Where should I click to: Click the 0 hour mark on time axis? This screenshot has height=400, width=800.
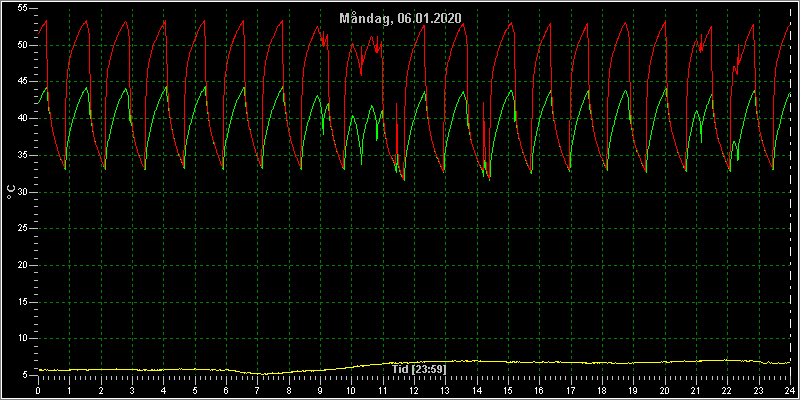tap(38, 390)
